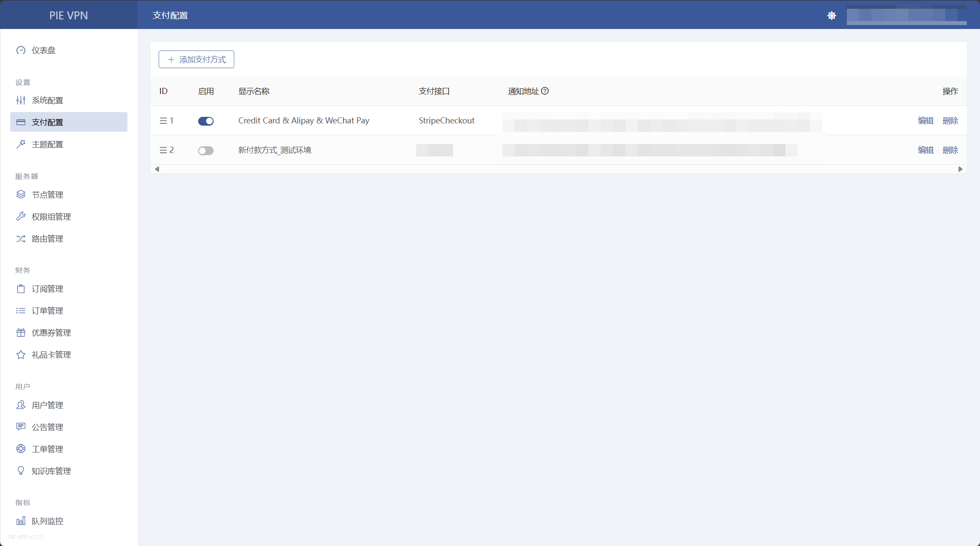
Task: Click the dashboard gauge icon
Action: coord(21,51)
